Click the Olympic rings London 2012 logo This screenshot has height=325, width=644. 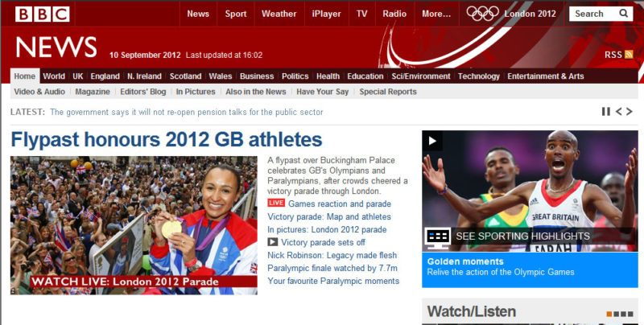[x=482, y=14]
